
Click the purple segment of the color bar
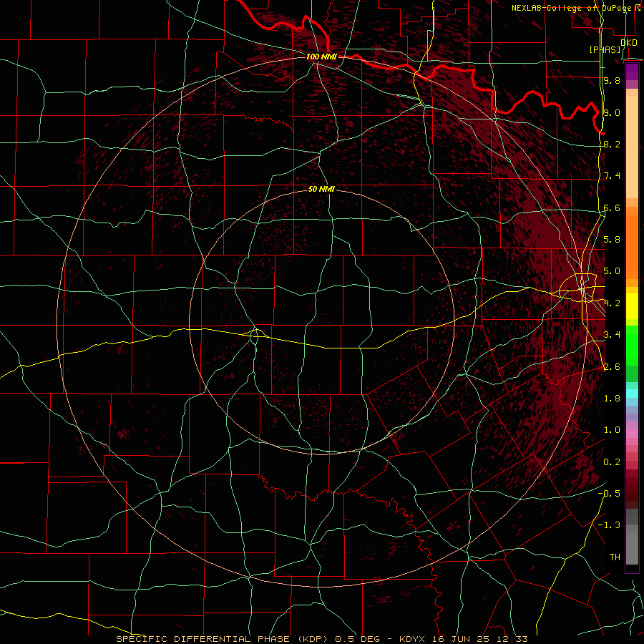pos(632,72)
